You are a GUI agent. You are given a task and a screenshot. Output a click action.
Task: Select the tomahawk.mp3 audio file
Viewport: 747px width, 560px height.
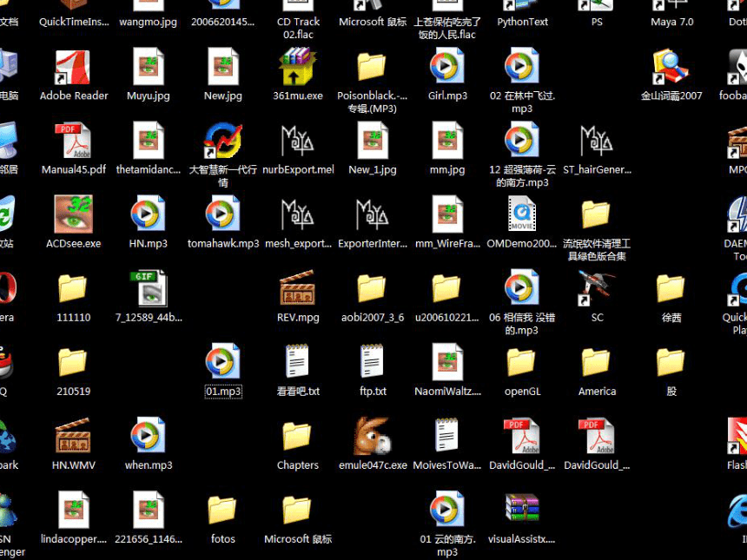tap(223, 214)
